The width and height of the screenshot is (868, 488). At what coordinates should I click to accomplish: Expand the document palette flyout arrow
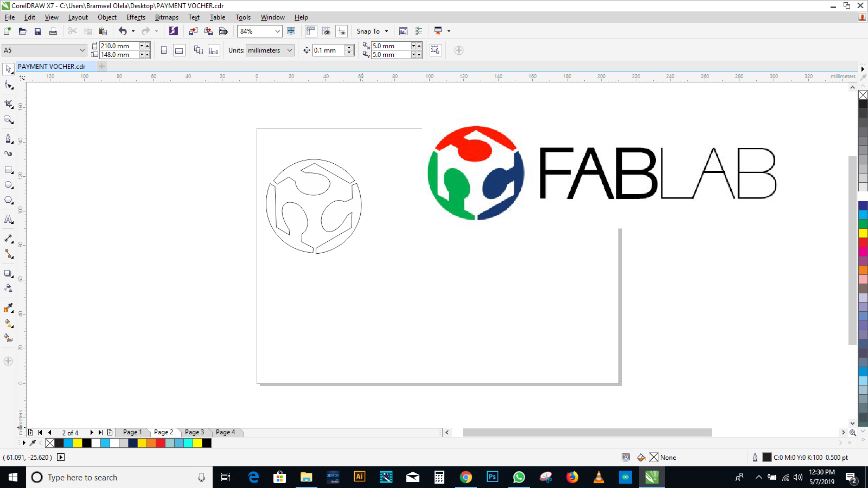pos(23,443)
